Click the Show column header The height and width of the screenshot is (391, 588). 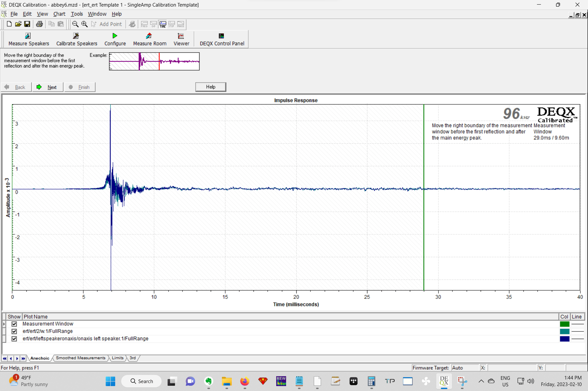click(14, 317)
